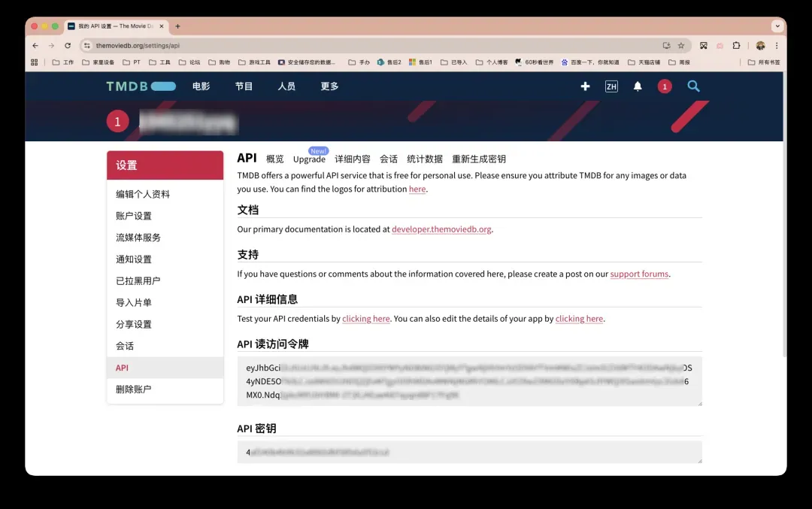Image resolution: width=812 pixels, height=509 pixels.
Task: Select API in the settings sidebar
Action: coord(165,368)
